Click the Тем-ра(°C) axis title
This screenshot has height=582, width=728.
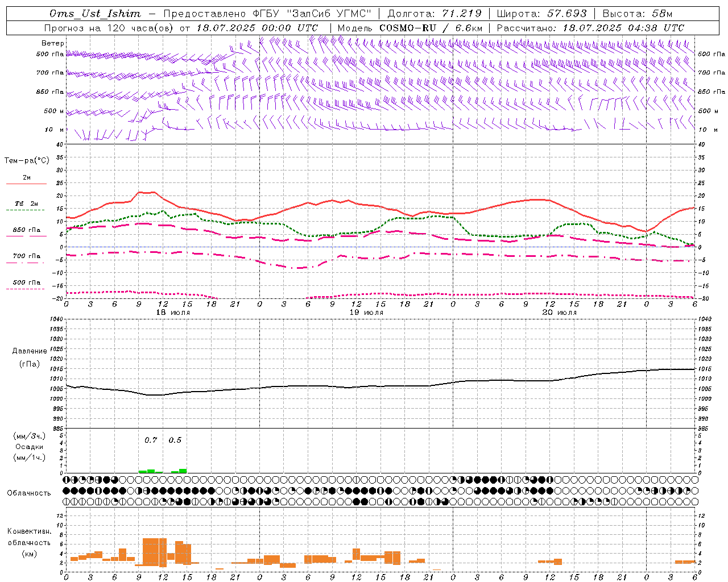pyautogui.click(x=27, y=161)
